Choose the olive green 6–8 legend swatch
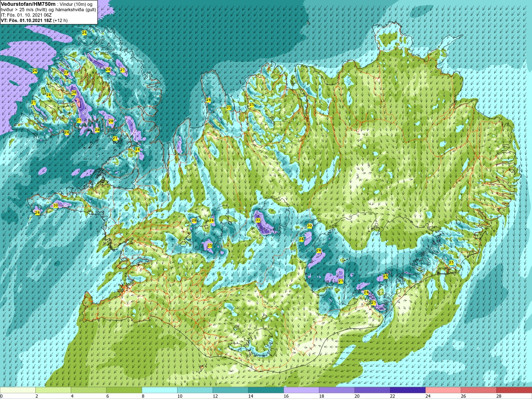This screenshot has width=532, height=399. pyautogui.click(x=124, y=390)
